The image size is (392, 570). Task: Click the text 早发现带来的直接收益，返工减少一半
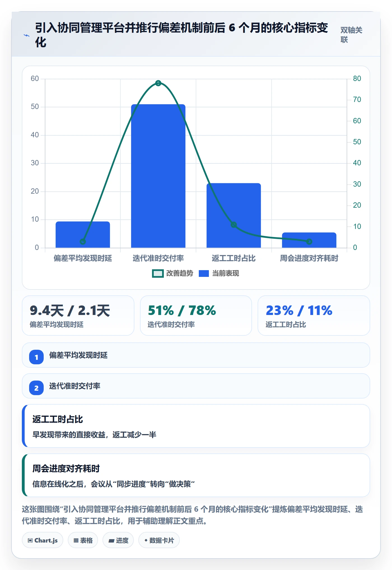coord(94,435)
